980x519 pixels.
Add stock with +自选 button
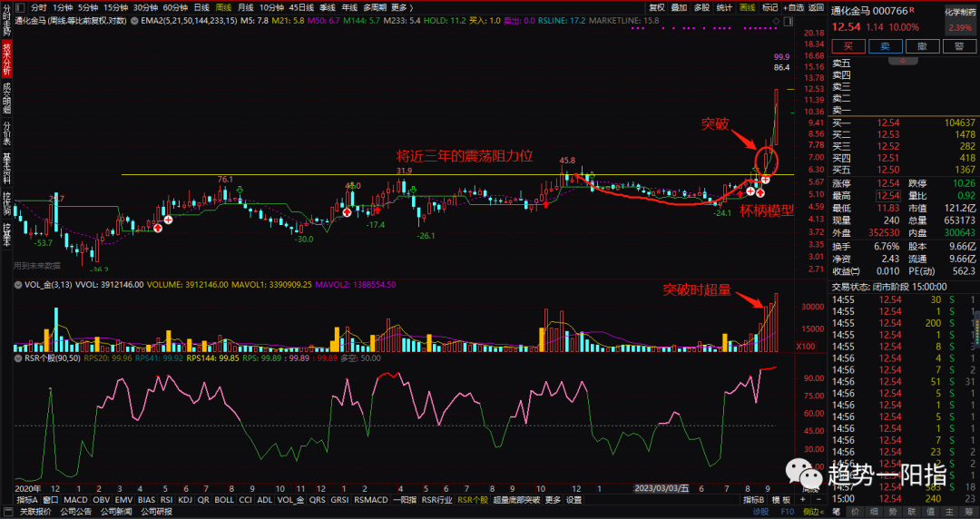click(x=792, y=7)
